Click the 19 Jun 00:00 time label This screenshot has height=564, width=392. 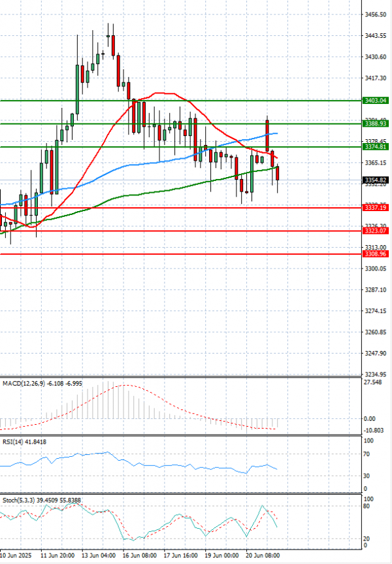click(x=222, y=556)
